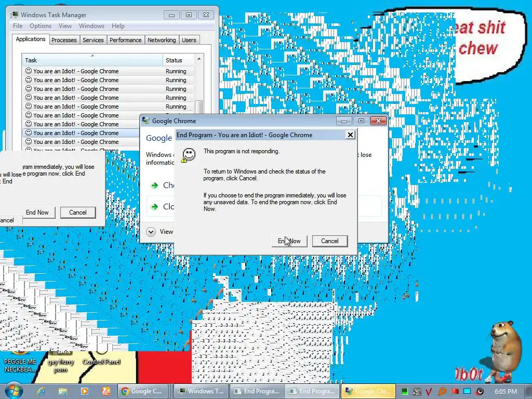This screenshot has height=399, width=532.
Task: Expand View details chevron in Google Chrome dialog
Action: coord(151,232)
